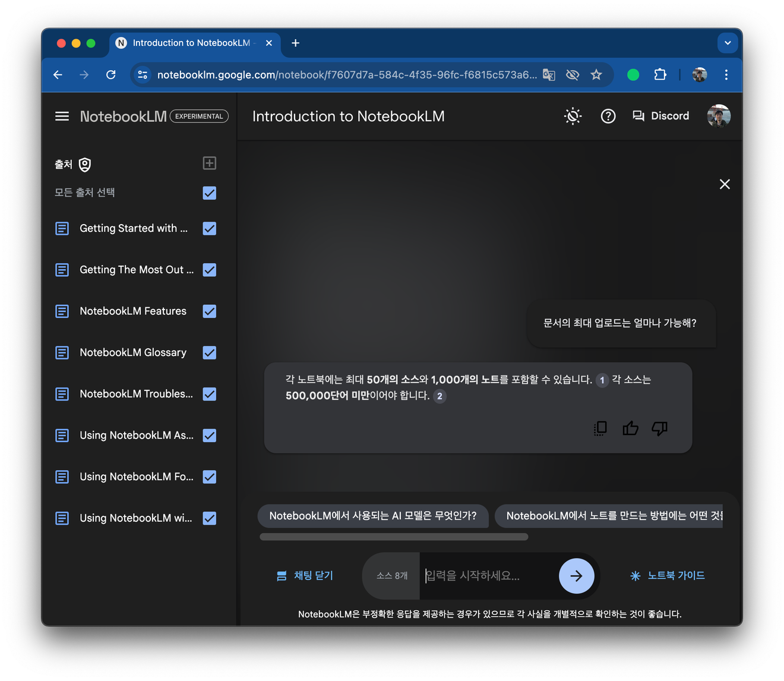This screenshot has height=681, width=784.
Task: Give the answer a thumbs up
Action: click(x=630, y=428)
